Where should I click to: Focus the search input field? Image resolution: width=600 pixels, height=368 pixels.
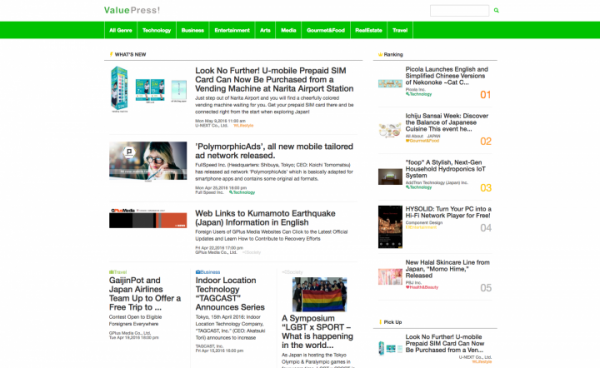pos(459,10)
